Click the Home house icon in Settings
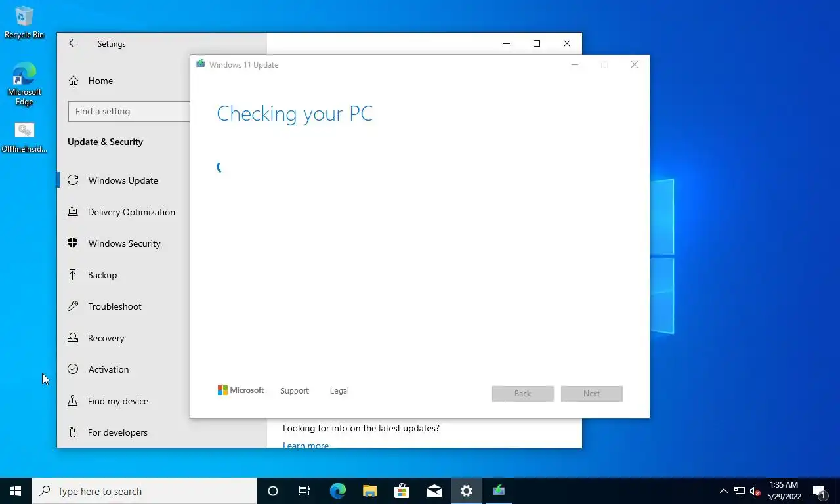The image size is (840, 504). (73, 80)
